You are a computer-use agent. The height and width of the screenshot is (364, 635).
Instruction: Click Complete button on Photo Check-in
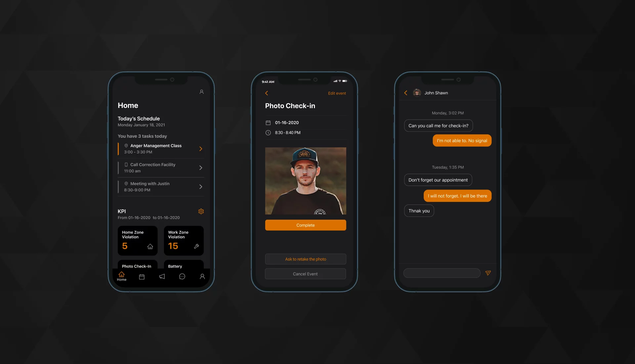(306, 225)
